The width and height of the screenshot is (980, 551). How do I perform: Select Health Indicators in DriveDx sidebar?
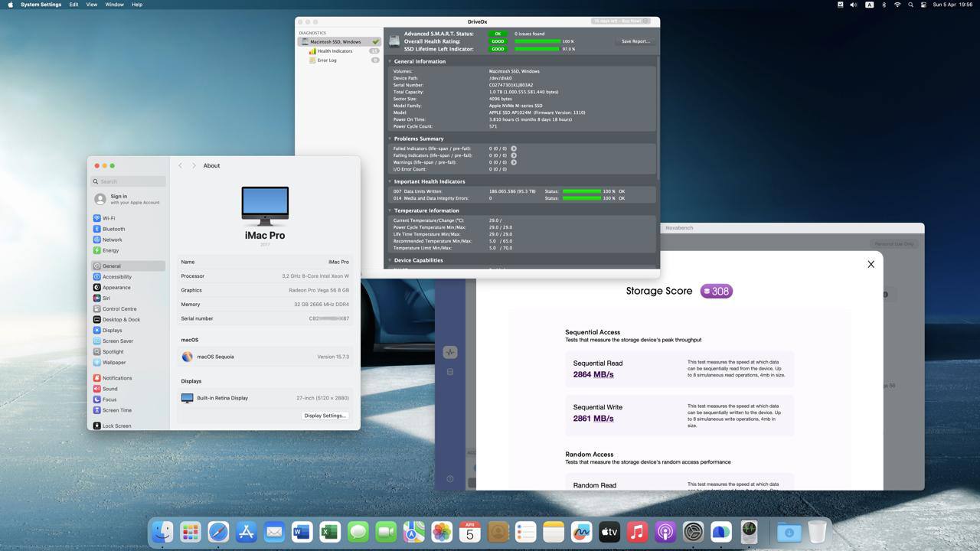pyautogui.click(x=340, y=51)
